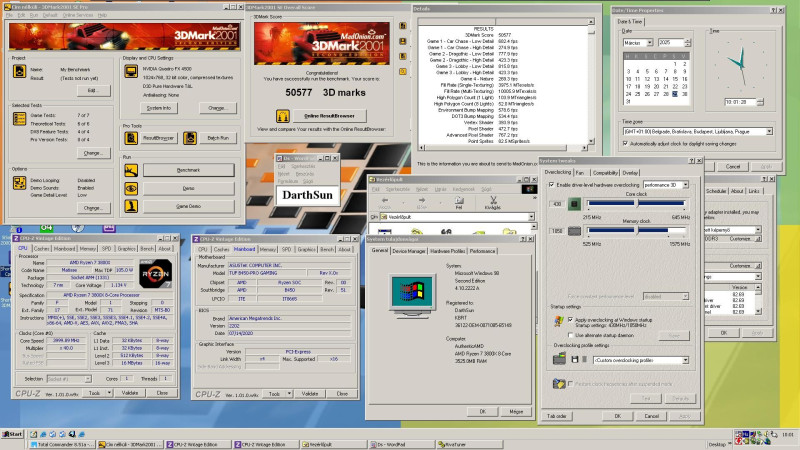Image resolution: width=800 pixels, height=450 pixels.
Task: Open the RivaTuner taskbar button
Action: [469, 444]
